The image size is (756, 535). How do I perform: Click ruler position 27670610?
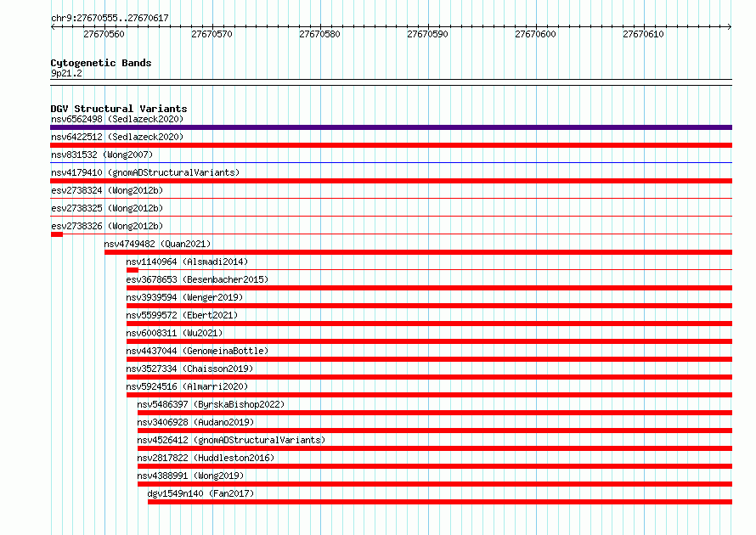[643, 34]
